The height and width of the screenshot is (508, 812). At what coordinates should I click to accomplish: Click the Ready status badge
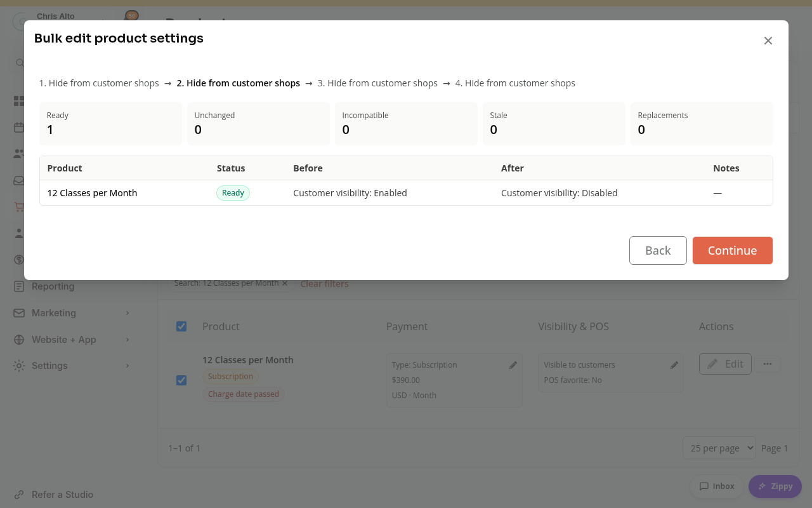233,193
